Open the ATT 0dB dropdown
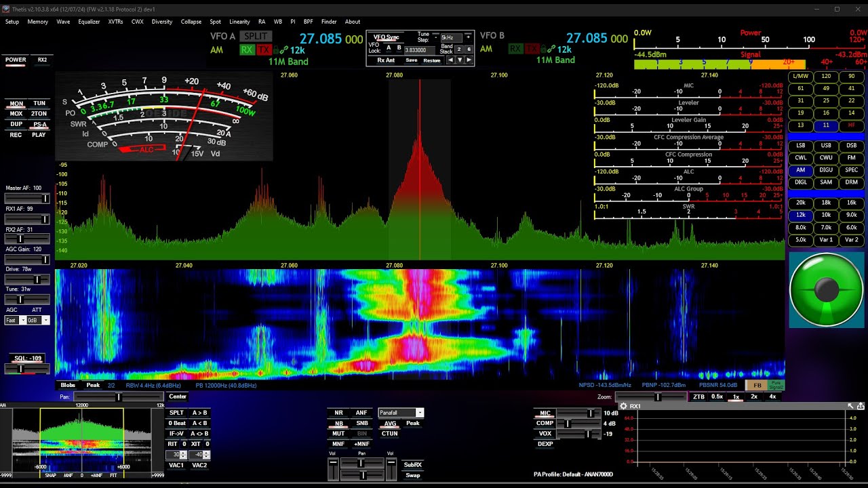 click(37, 320)
